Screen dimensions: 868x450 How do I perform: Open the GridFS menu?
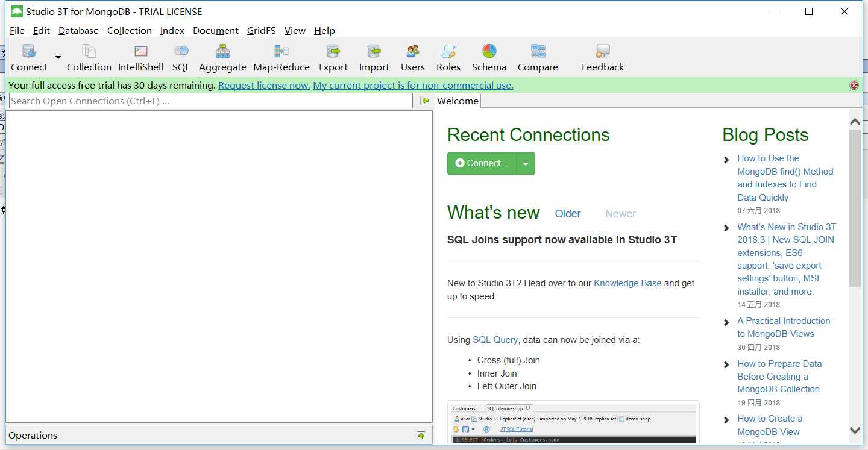pyautogui.click(x=261, y=30)
